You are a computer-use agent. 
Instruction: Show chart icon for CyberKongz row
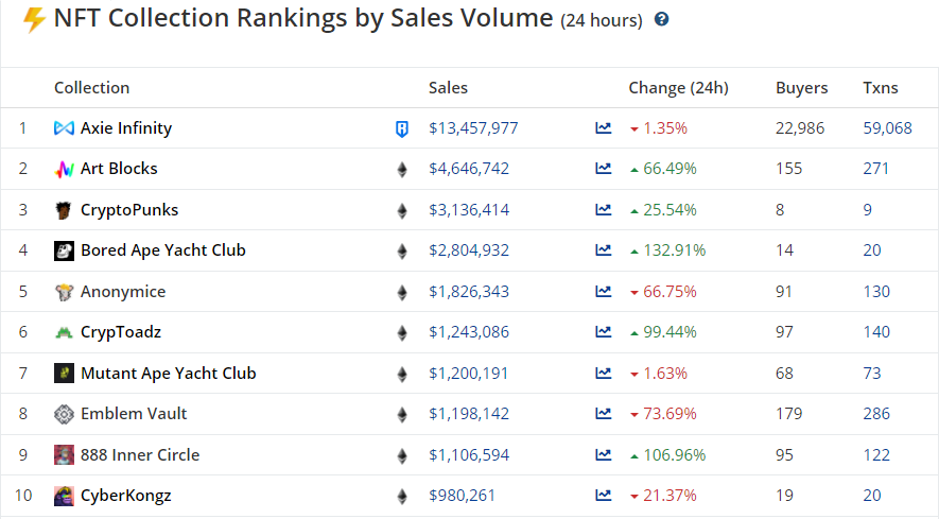pos(603,495)
